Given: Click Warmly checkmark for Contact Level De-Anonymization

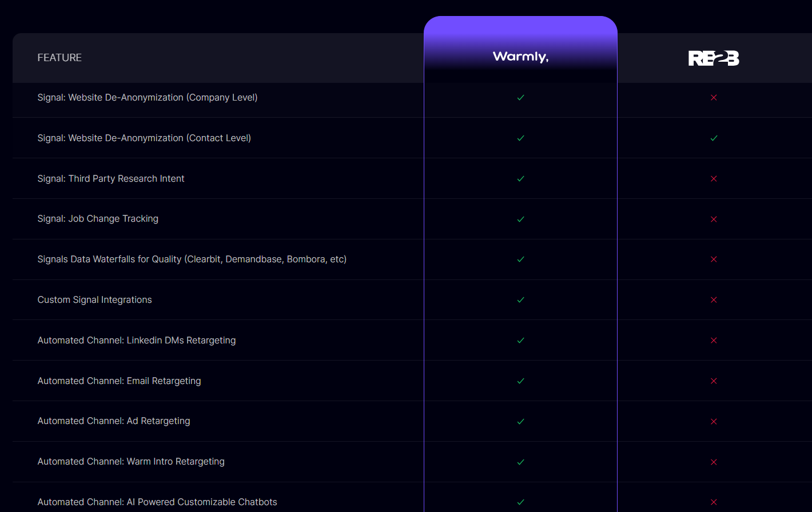Looking at the screenshot, I should [520, 138].
